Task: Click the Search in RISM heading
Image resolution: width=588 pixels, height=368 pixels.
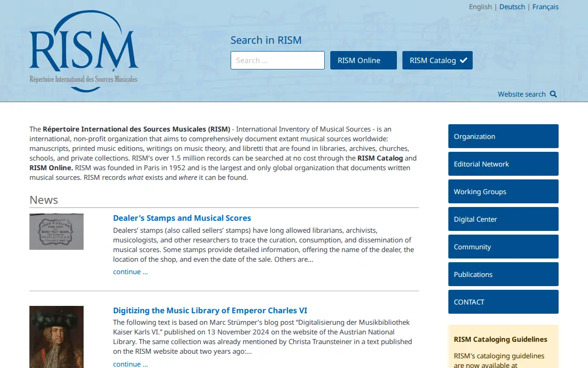Action: (266, 40)
